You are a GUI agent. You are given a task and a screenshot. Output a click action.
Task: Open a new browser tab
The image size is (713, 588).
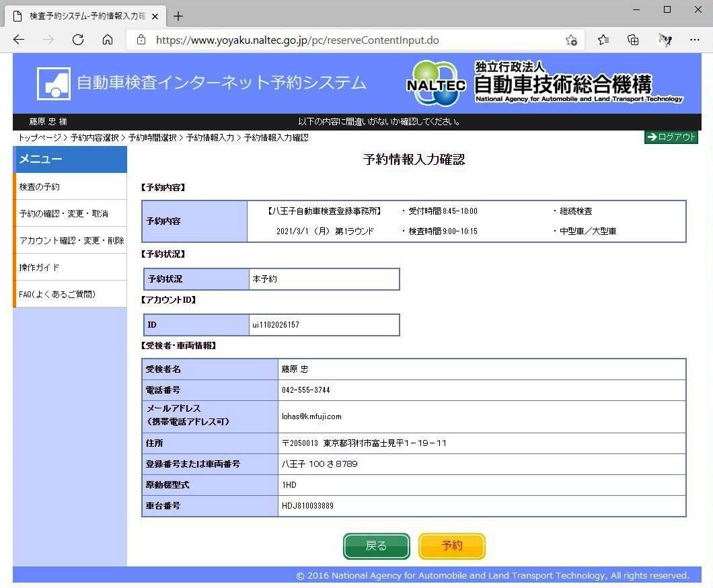(178, 16)
